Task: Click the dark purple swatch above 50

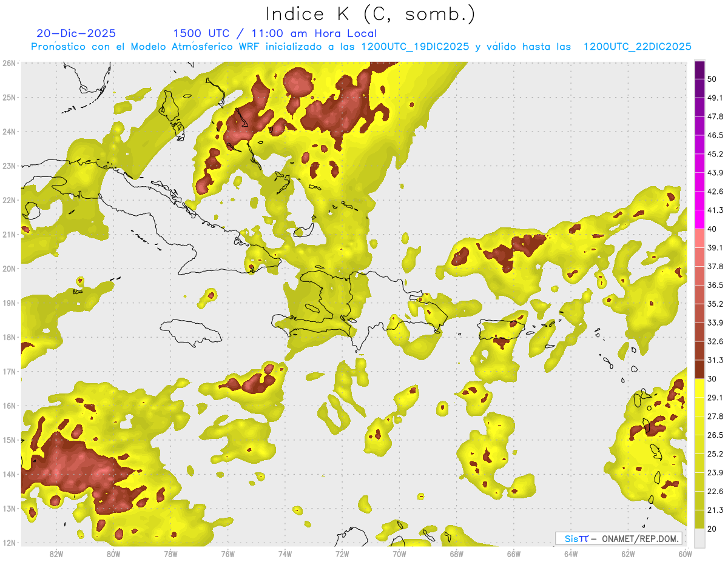Action: pos(699,70)
